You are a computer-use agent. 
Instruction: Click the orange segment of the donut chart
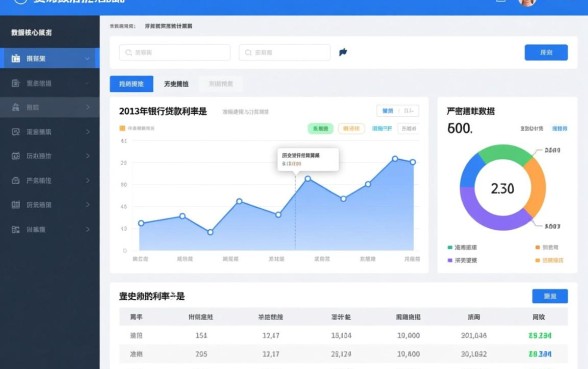[x=537, y=188]
